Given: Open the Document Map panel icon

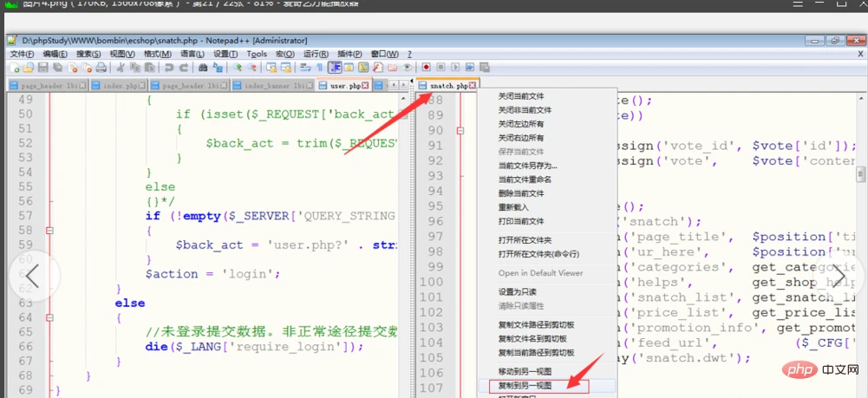Looking at the screenshot, I should pyautogui.click(x=363, y=68).
